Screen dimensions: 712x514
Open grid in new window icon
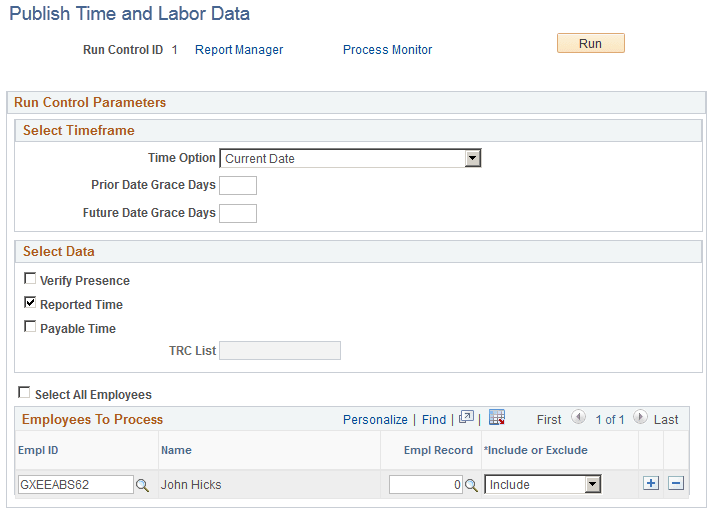pos(466,417)
